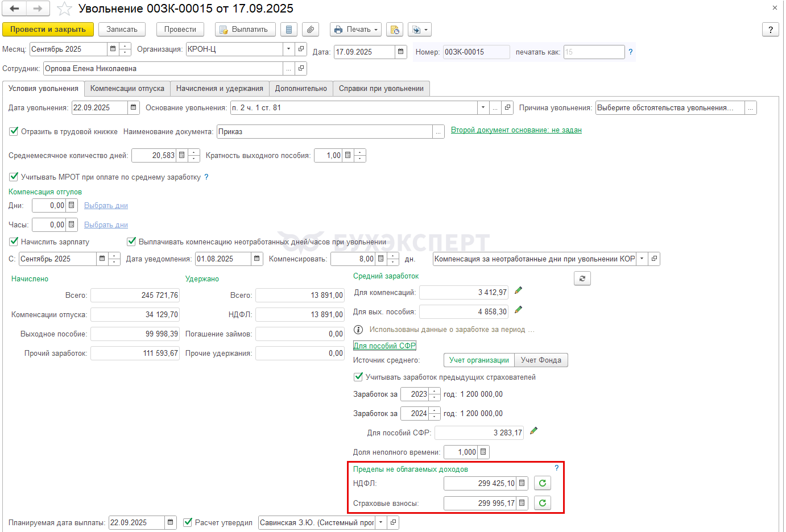The image size is (786, 532).
Task: Click Провести и закрыть button
Action: tap(48, 30)
